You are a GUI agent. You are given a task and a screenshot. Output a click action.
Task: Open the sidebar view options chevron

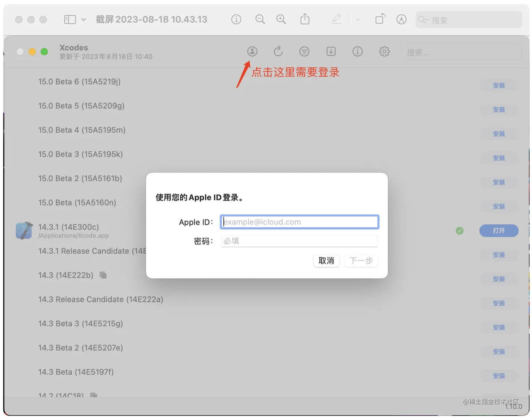[x=84, y=20]
